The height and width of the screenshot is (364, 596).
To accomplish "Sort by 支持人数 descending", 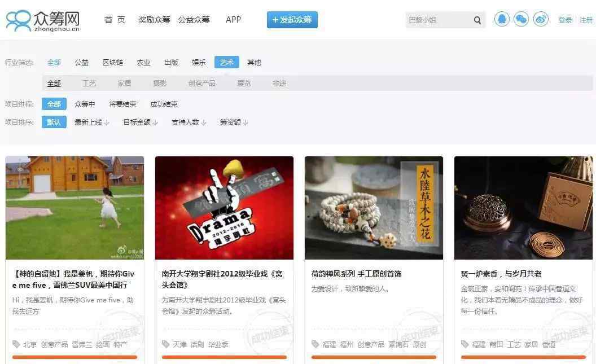I will pyautogui.click(x=189, y=122).
